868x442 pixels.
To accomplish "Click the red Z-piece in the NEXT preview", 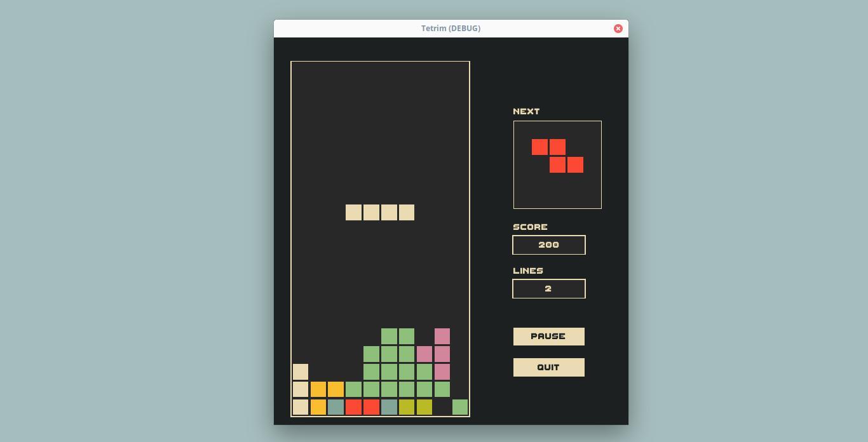I will [557, 156].
